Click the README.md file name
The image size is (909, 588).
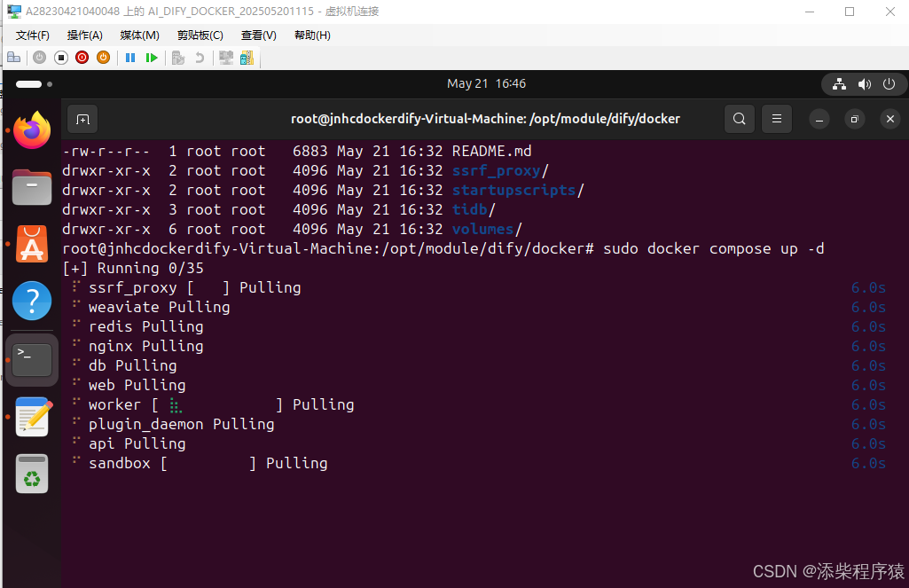[491, 152]
